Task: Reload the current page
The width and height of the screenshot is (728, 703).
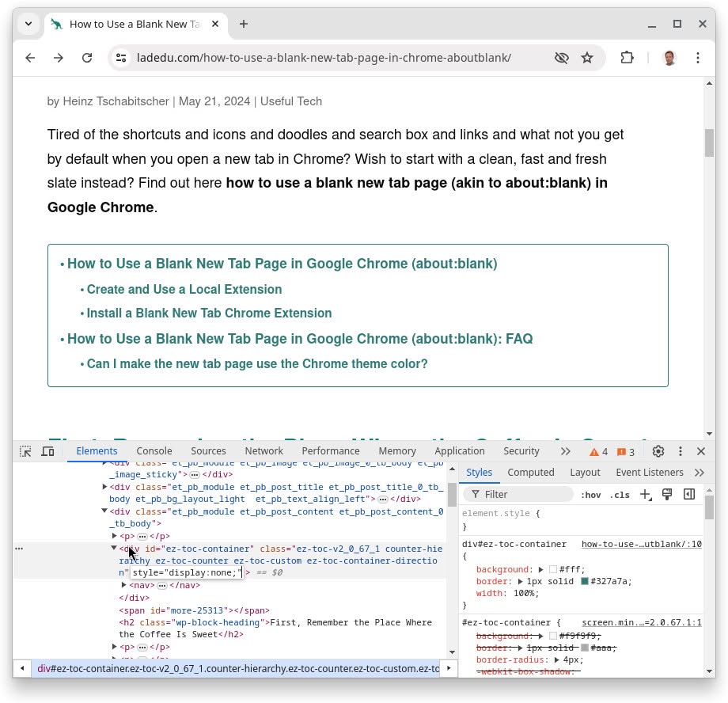Action: point(87,58)
